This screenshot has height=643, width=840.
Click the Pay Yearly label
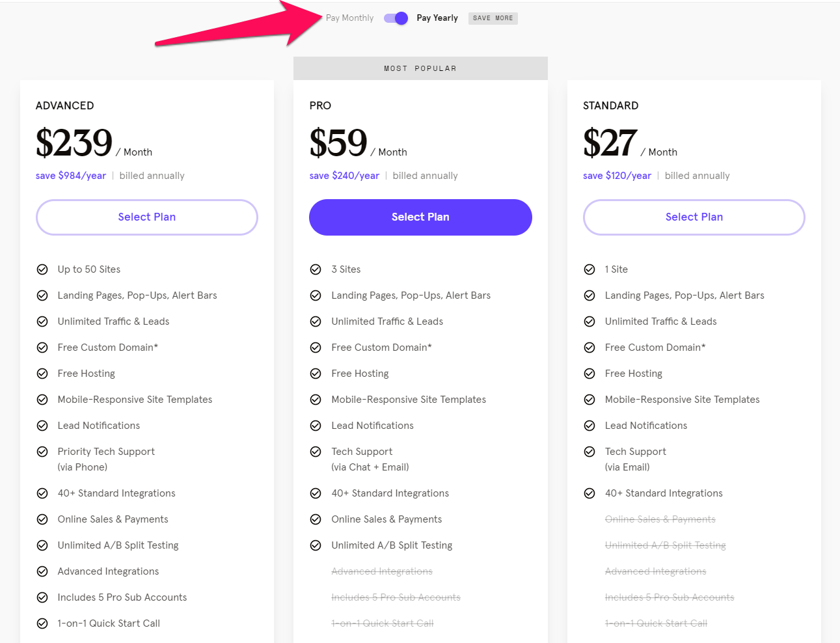[x=437, y=18]
